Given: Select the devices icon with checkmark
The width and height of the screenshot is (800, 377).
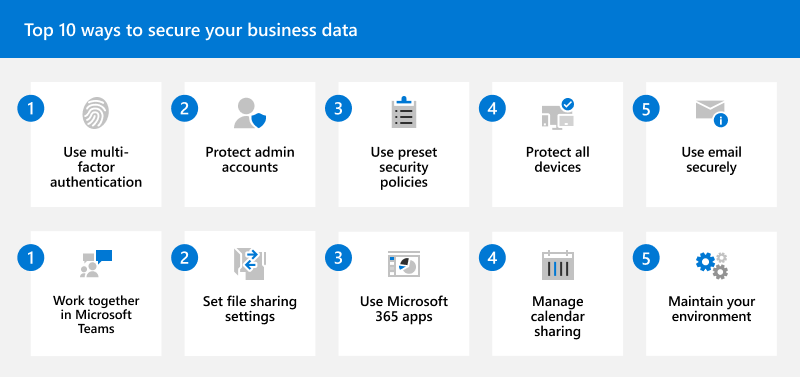Looking at the screenshot, I should tap(558, 114).
